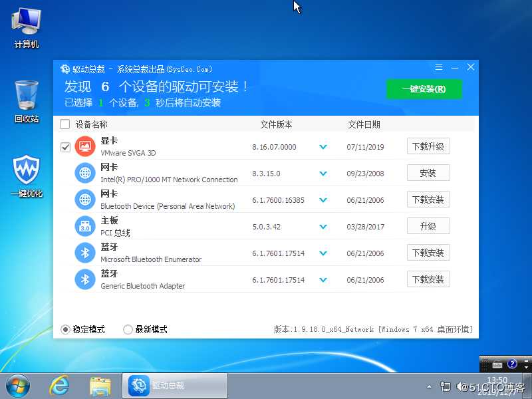The image size is (532, 399).
Task: Click the Intel PRO/1000 network card icon
Action: click(85, 173)
